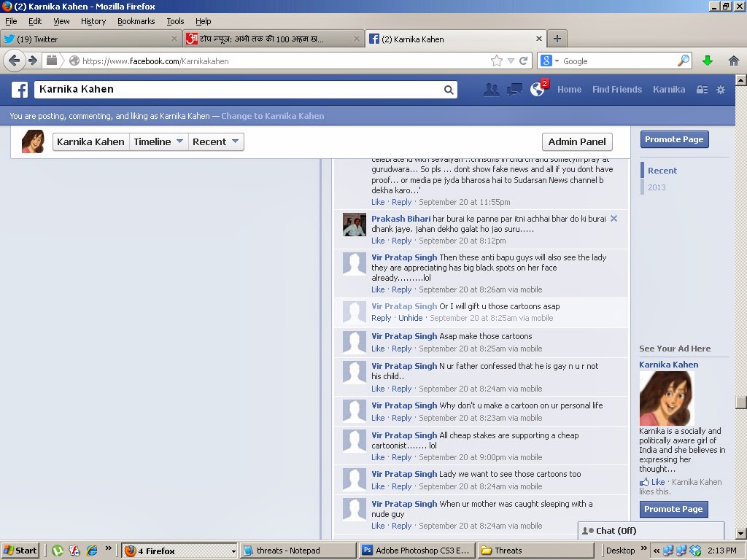Click the Windows Start button
Image resolution: width=747 pixels, height=560 pixels.
point(20,551)
